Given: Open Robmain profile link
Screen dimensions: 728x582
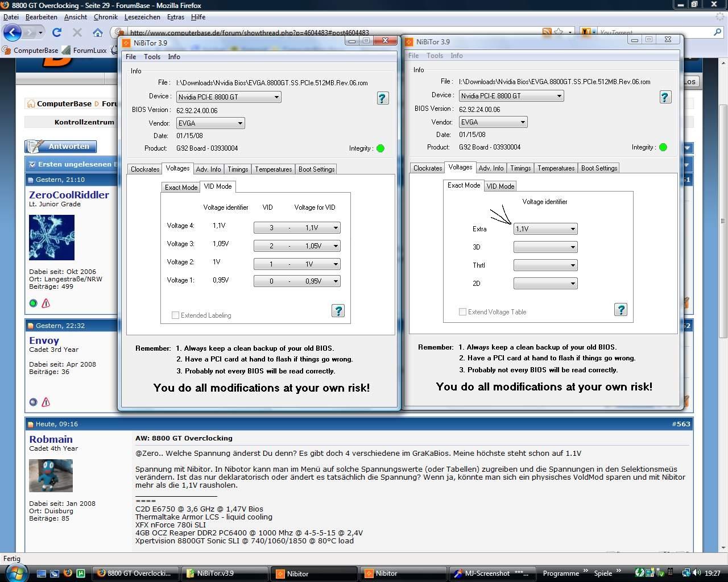Looking at the screenshot, I should pos(51,439).
